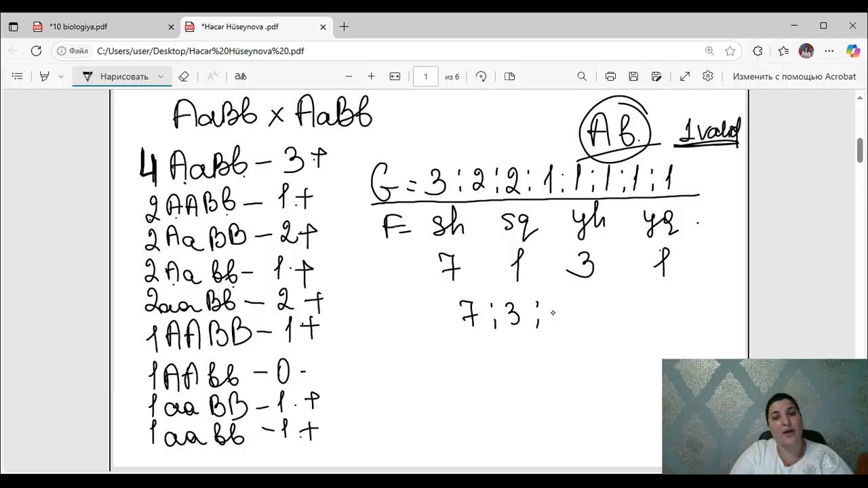The height and width of the screenshot is (488, 868).
Task: Save the PDF file
Action: coord(633,77)
